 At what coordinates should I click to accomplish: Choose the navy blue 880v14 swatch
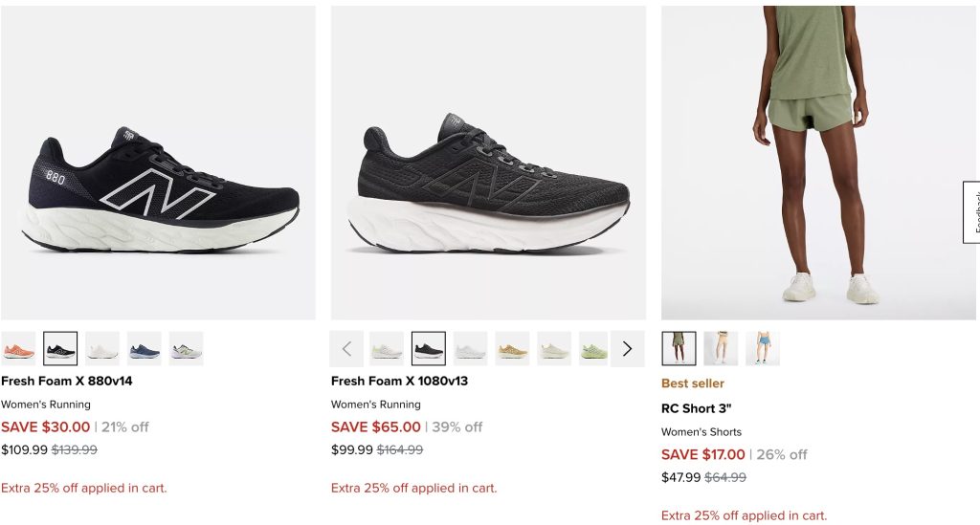[x=145, y=349]
